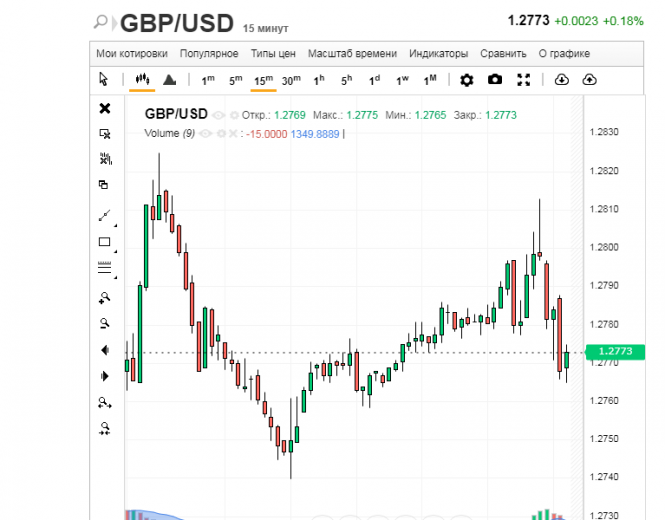The height and width of the screenshot is (520, 665).
Task: Open GBP/USD series settings gear
Action: point(234,115)
